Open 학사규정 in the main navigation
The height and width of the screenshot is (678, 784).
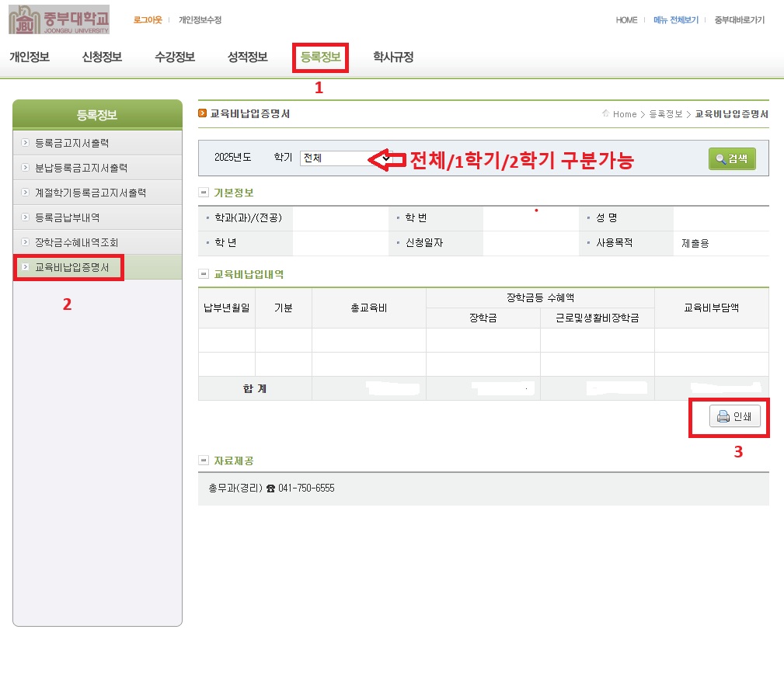click(392, 57)
